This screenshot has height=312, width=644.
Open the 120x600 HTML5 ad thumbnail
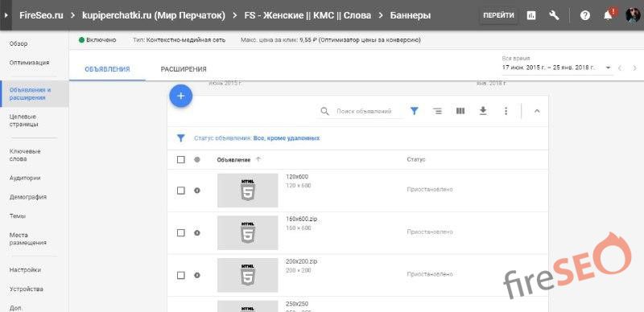pos(248,191)
